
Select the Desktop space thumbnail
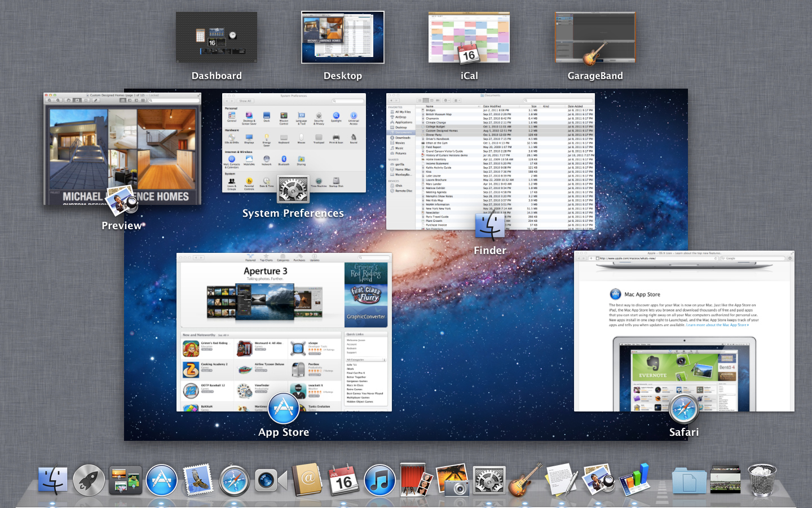tap(343, 37)
